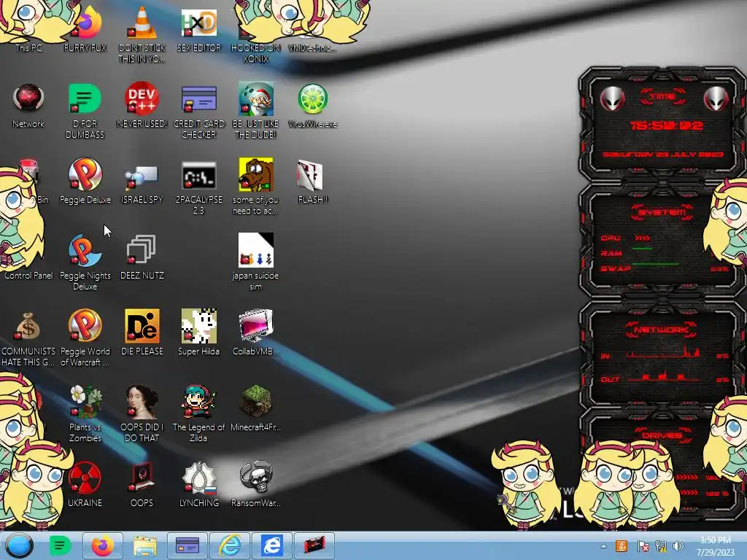Viewport: 747px width, 560px height.
Task: Click the left alien head in TIME gadget
Action: point(612,99)
